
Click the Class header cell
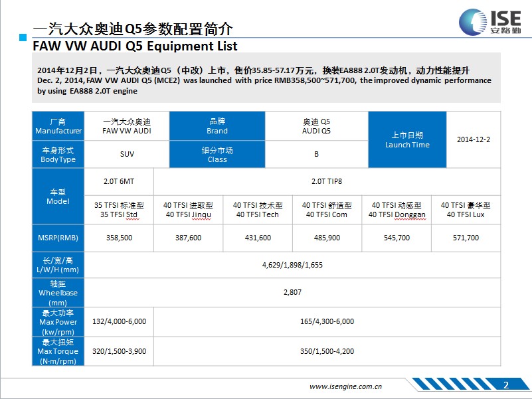coord(217,155)
